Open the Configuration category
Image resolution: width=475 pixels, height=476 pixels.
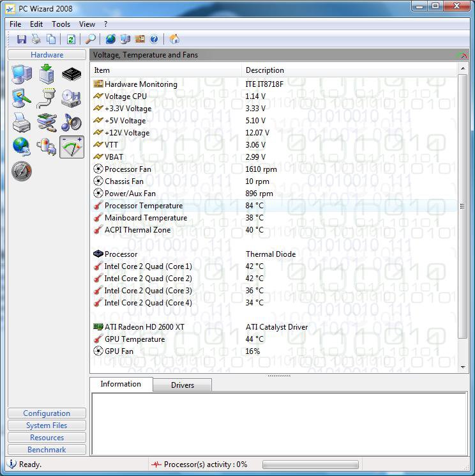[47, 413]
